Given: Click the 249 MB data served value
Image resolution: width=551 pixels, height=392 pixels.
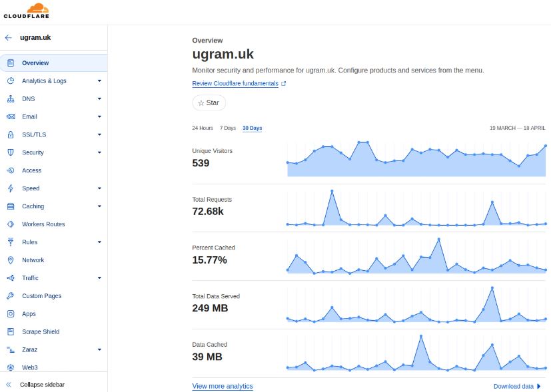Looking at the screenshot, I should point(210,308).
